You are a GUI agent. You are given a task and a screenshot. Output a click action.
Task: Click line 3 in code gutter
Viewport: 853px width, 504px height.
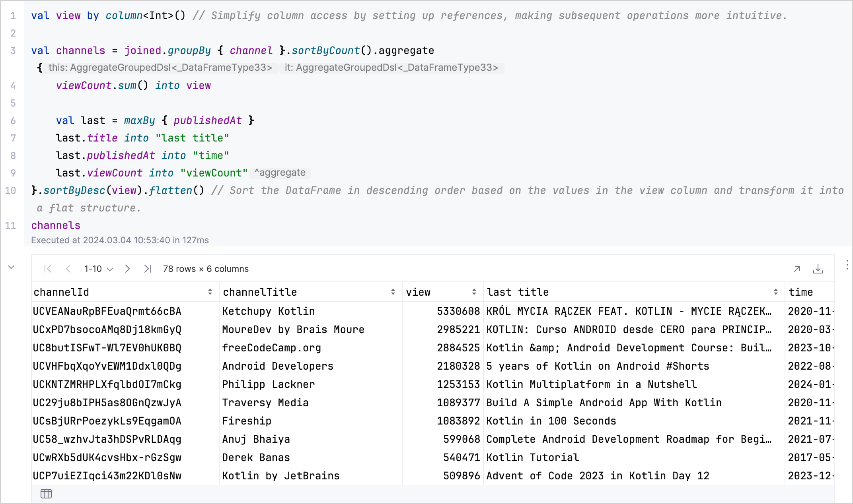pyautogui.click(x=13, y=51)
